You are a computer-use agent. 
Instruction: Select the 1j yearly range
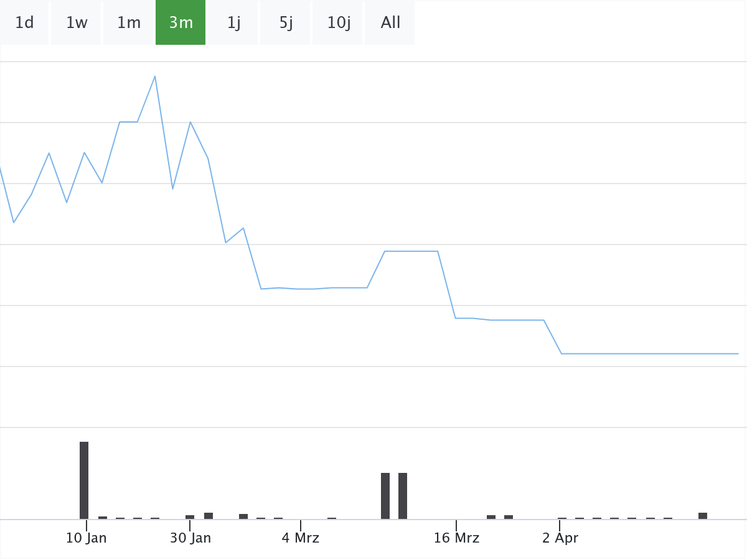(233, 23)
